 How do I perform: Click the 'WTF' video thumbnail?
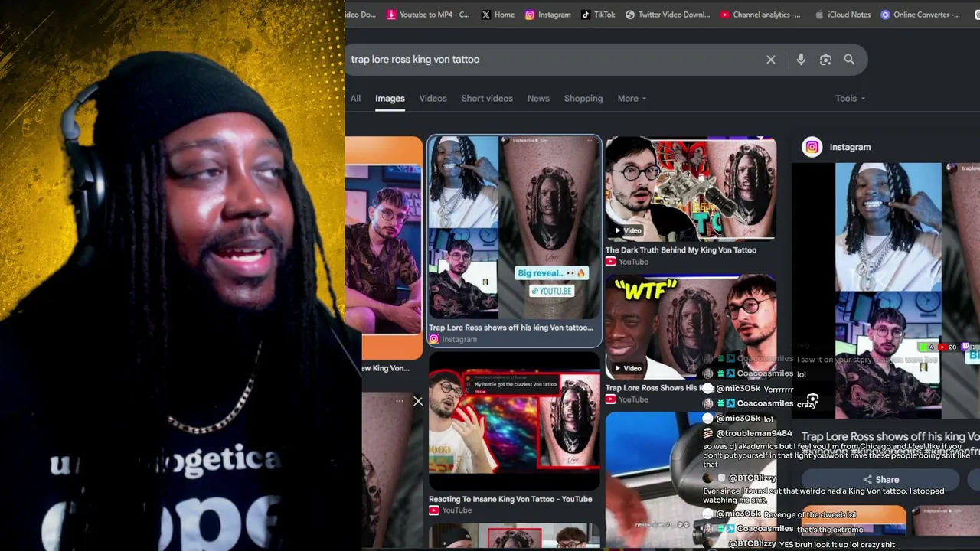(691, 327)
